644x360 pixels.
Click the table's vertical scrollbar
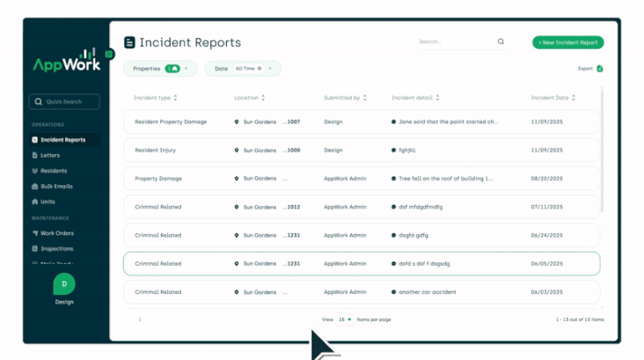click(603, 150)
